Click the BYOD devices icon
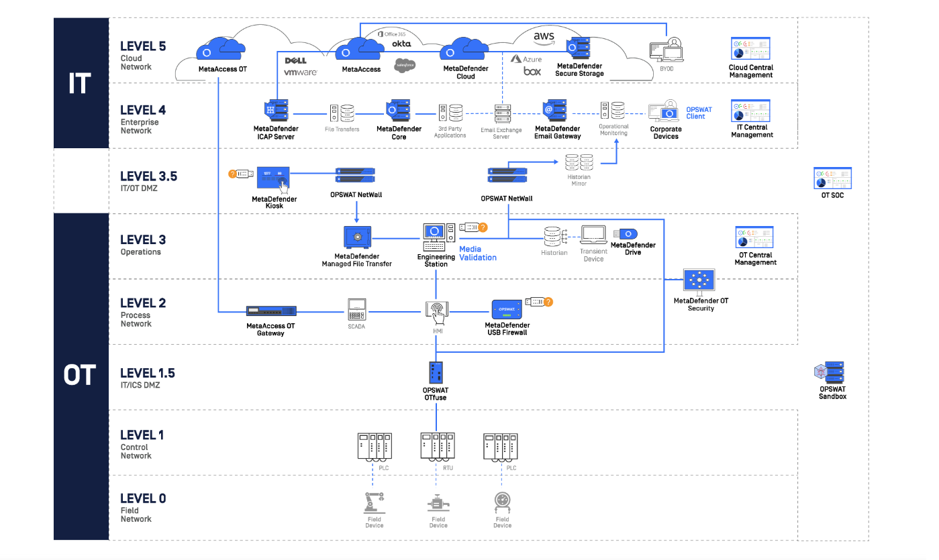 [665, 49]
